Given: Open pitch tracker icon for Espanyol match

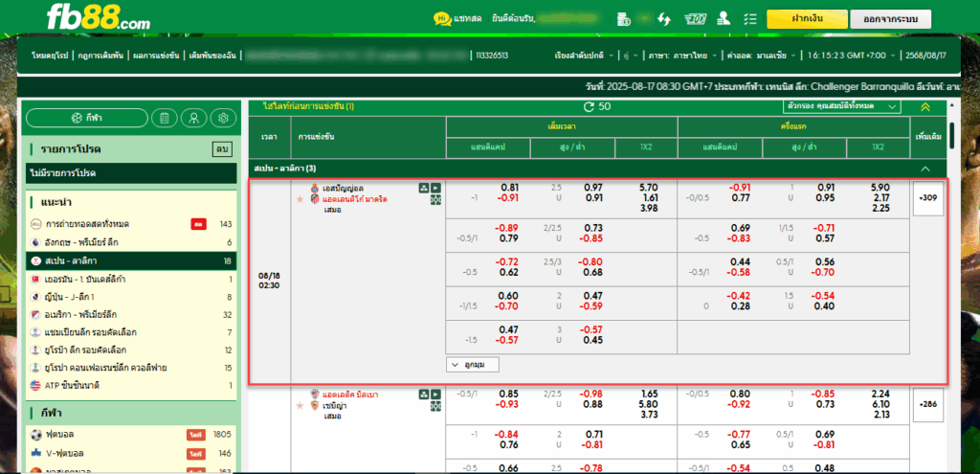Looking at the screenshot, I should 435,199.
